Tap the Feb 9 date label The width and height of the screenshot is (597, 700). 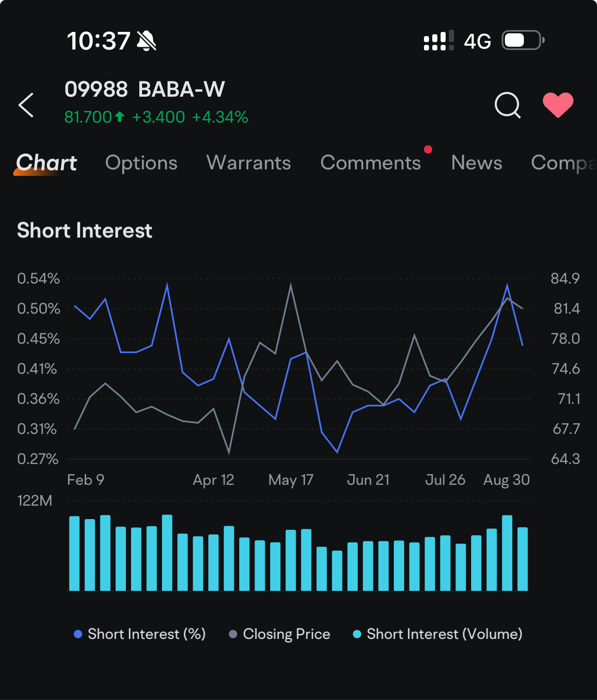point(86,480)
